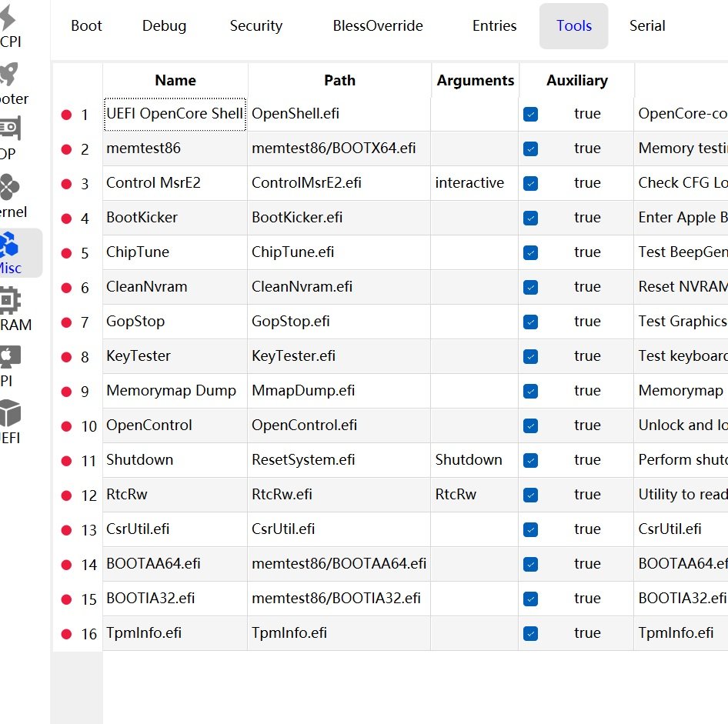Viewport: 728px width, 724px height.
Task: Select the memtest86/BOOTIA32.efi path cell
Action: pyautogui.click(x=339, y=599)
